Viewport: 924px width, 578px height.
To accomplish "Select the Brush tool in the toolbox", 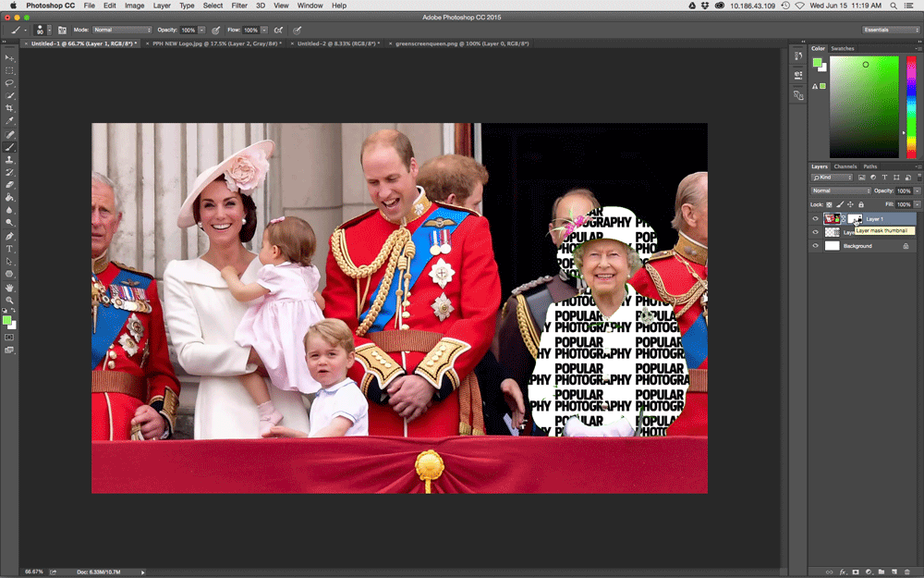I will click(x=9, y=147).
